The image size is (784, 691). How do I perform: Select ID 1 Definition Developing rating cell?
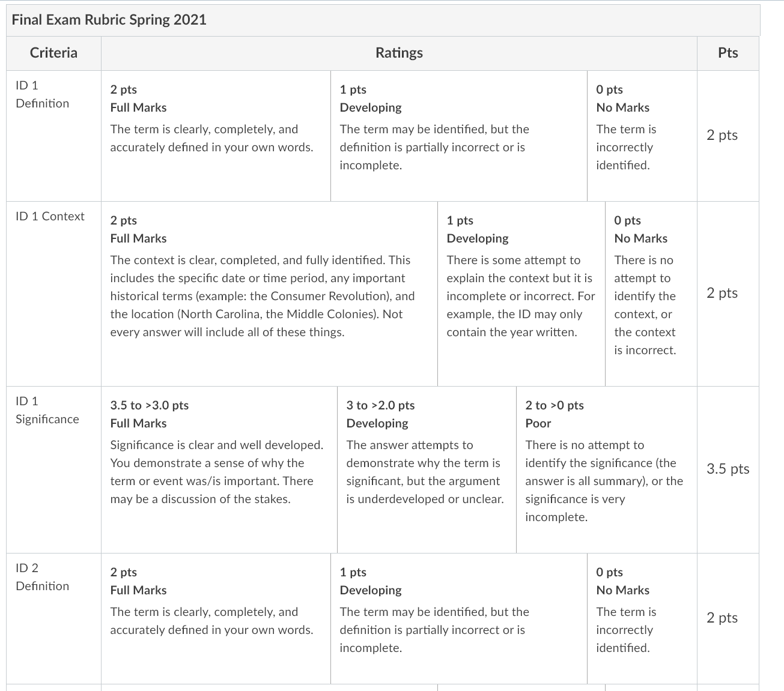(459, 136)
